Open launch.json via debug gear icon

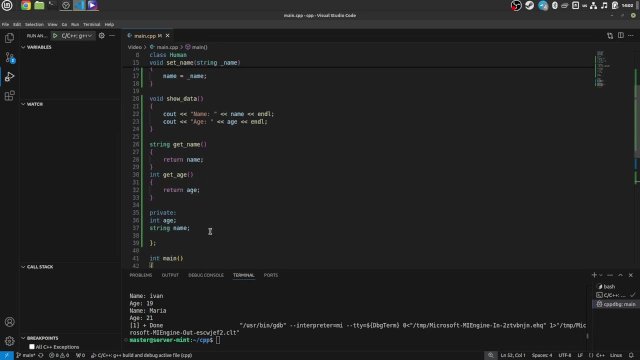point(102,36)
